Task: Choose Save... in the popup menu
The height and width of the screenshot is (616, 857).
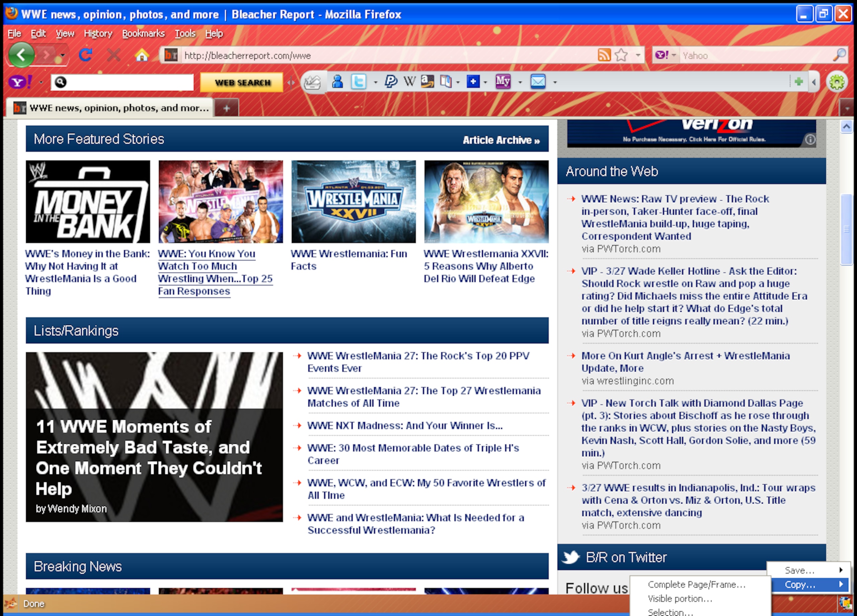Action: click(x=809, y=570)
